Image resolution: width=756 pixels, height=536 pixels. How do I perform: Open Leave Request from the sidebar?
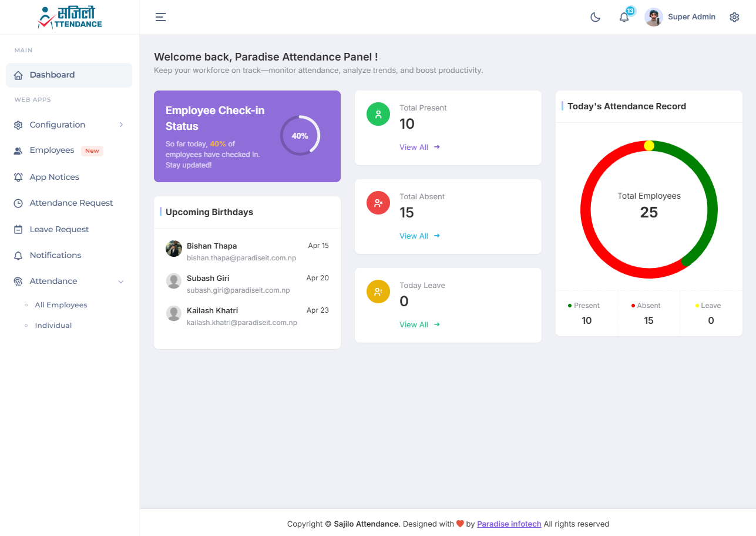[x=59, y=229]
